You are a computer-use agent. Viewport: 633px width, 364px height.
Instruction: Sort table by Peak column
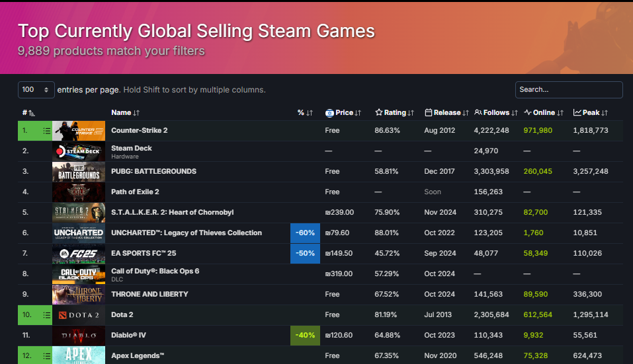click(x=590, y=113)
